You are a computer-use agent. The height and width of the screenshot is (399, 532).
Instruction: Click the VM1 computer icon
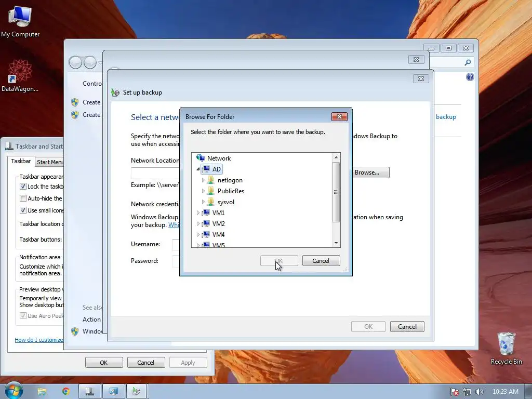[206, 212]
